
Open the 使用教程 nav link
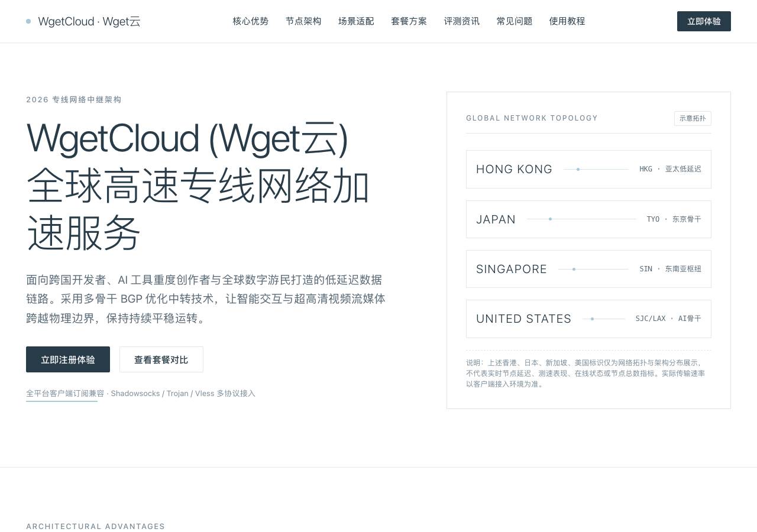point(567,21)
